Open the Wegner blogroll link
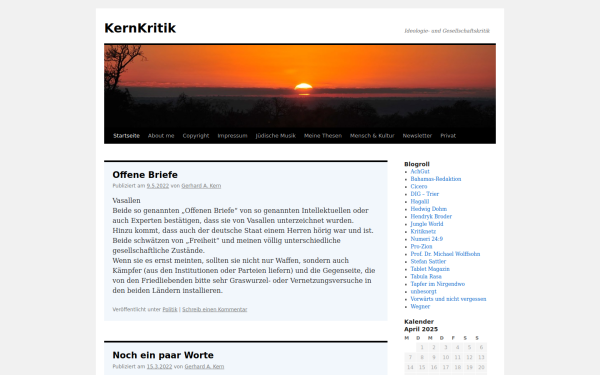Image resolution: width=600 pixels, height=375 pixels. click(x=420, y=307)
